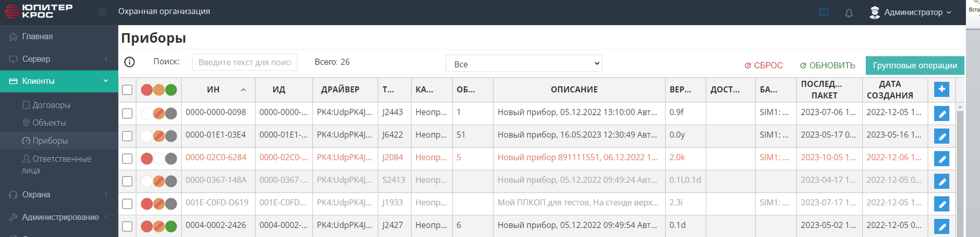
Task: Click the red status circle in table header
Action: (146, 90)
